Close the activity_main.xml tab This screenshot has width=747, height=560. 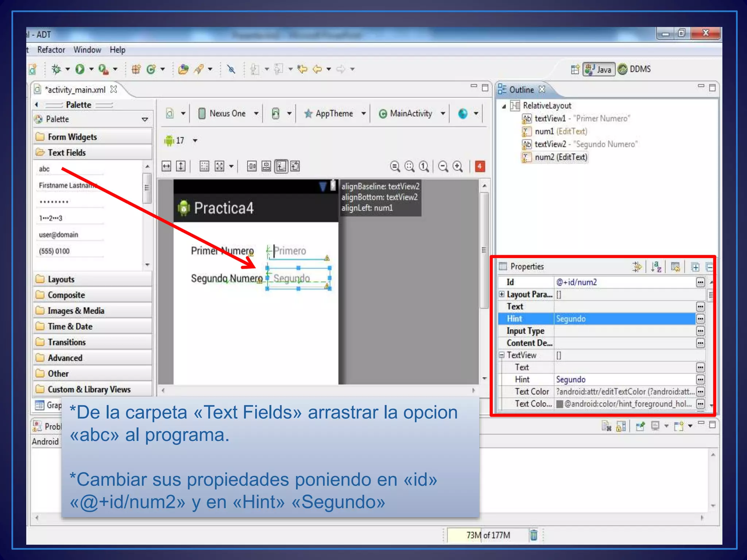114,89
